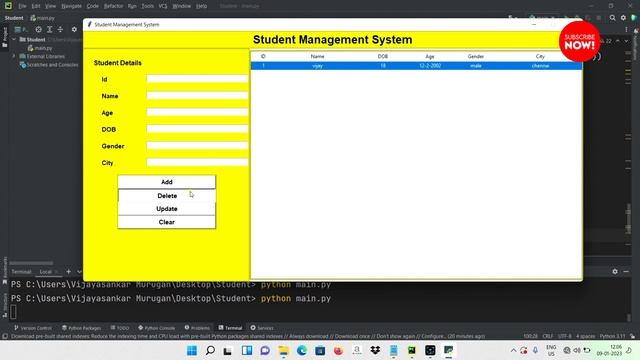Image resolution: width=640 pixels, height=360 pixels.
Task: Click the DOB column header in the table
Action: click(x=383, y=56)
